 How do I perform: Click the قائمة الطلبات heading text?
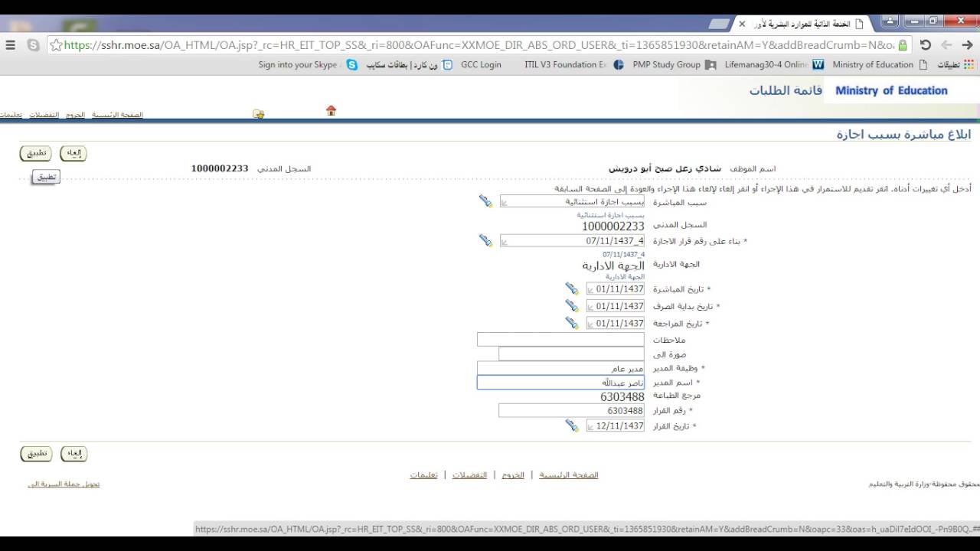pos(786,90)
